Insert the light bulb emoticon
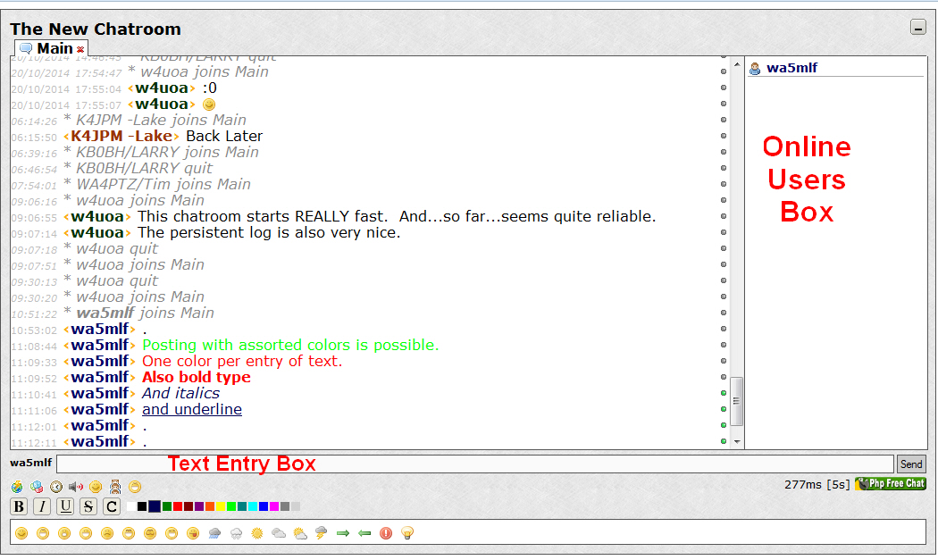The height and width of the screenshot is (560, 938). pos(407,533)
